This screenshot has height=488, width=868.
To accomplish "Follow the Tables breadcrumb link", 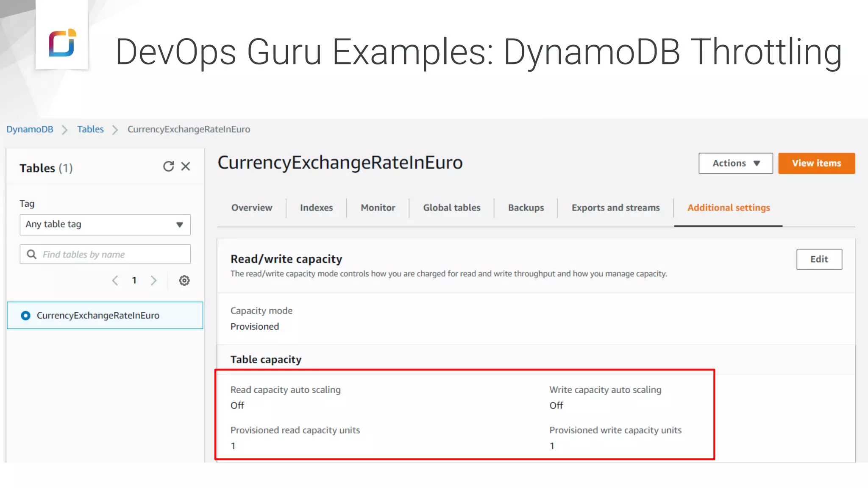I will coord(90,129).
